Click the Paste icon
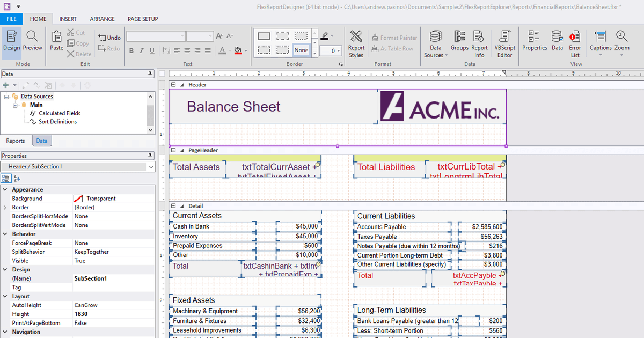 pos(56,41)
